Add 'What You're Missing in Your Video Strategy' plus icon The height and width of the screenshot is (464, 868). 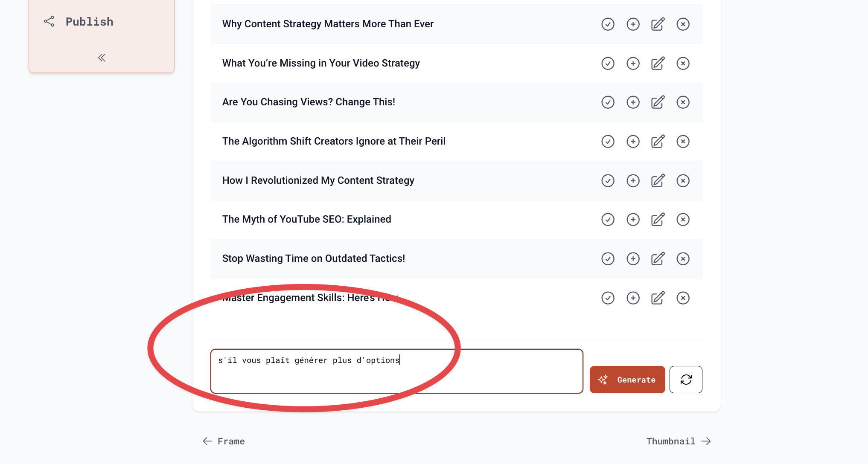633,64
